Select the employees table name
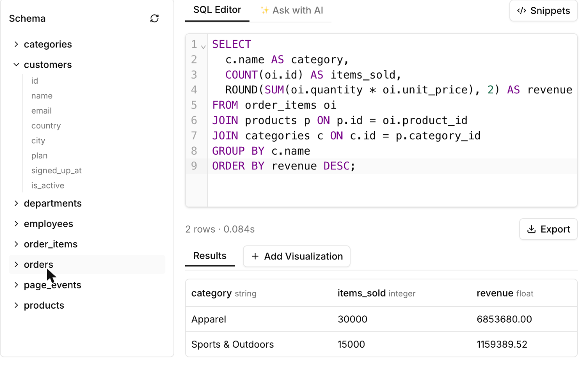This screenshot has height=365, width=588. 48,224
